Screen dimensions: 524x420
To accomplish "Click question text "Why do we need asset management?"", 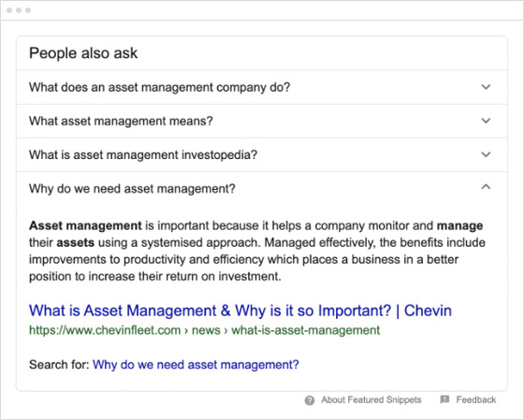I will 132,189.
